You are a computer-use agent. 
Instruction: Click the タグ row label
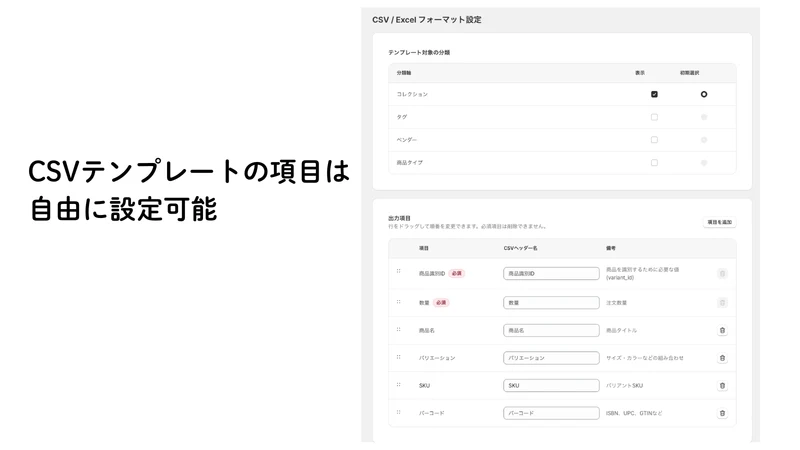[402, 117]
